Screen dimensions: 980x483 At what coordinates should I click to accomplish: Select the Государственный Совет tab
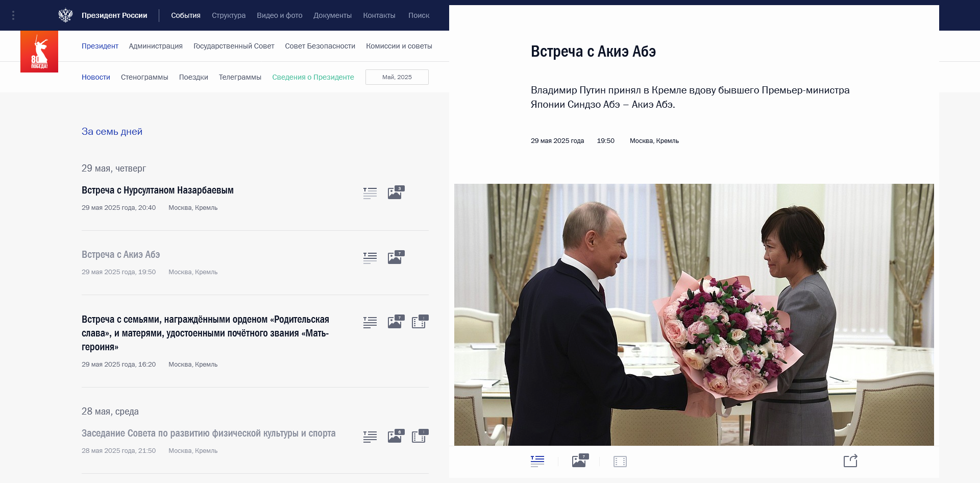[x=234, y=46]
